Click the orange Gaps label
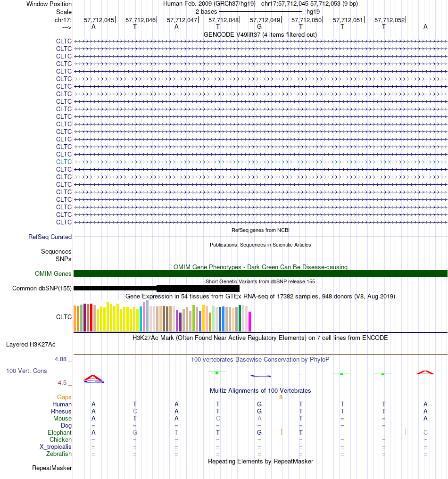The width and height of the screenshot is (448, 479). 64,397
